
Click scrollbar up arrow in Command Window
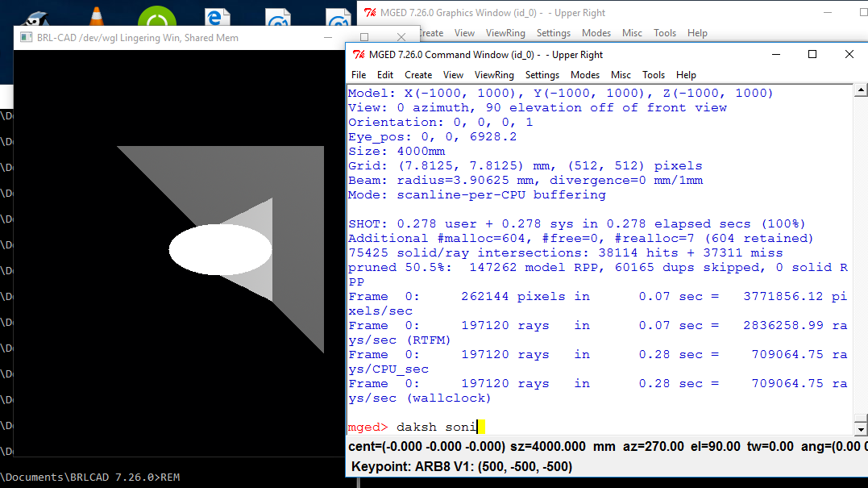click(x=860, y=90)
